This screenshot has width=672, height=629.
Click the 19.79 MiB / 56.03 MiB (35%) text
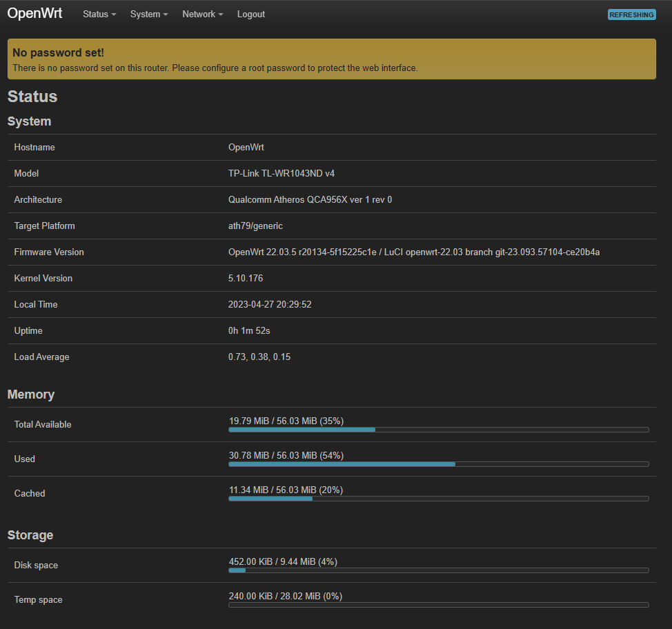[x=286, y=421]
